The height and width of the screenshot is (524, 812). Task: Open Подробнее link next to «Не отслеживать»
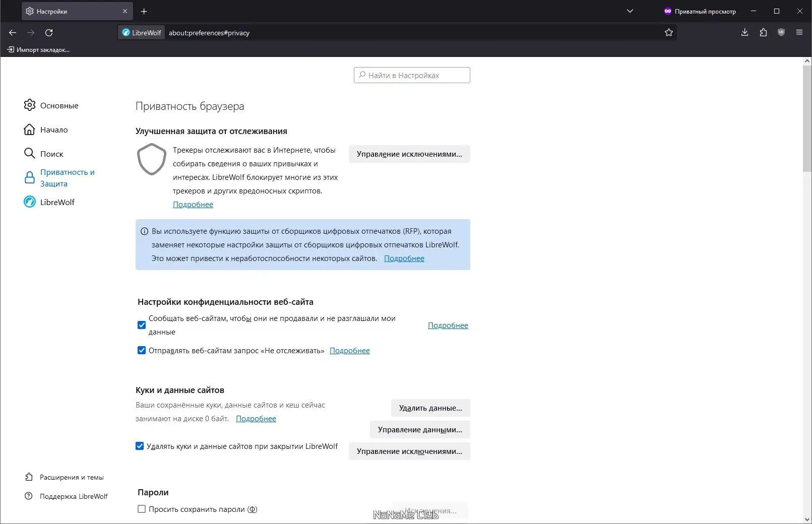tap(350, 351)
